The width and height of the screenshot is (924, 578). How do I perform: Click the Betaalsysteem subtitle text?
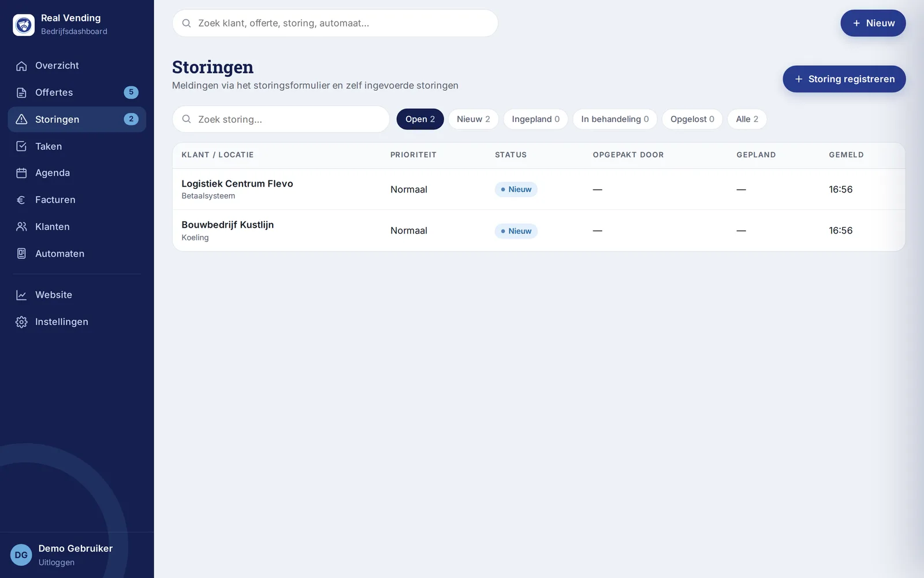[208, 196]
